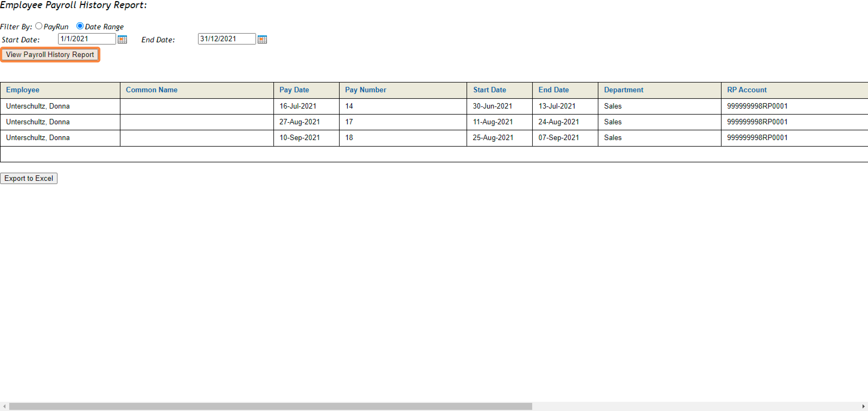Click pay number 18
This screenshot has height=411, width=868.
pos(349,138)
